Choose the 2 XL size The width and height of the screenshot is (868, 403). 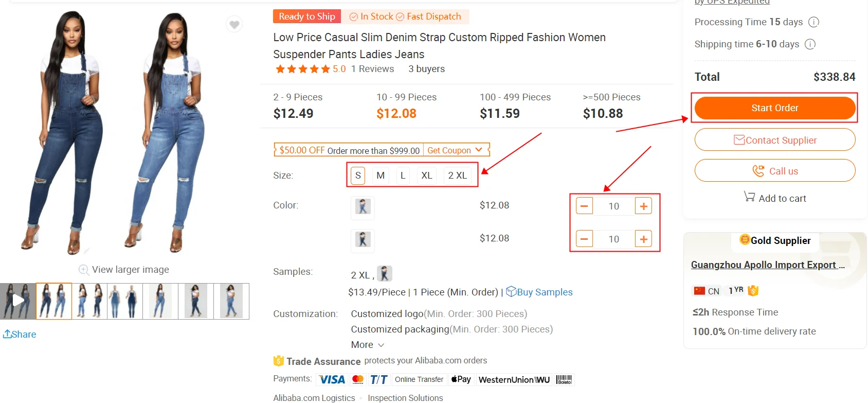tap(457, 176)
